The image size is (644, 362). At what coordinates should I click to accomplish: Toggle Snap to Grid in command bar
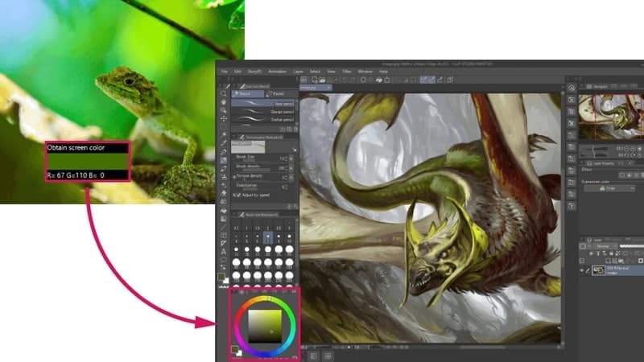[x=440, y=80]
